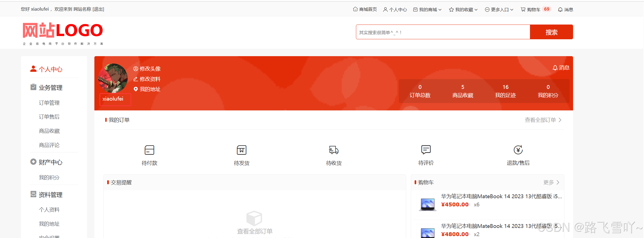Viewport: 644px width, 238px height.
Task: Click the [退出] logout link
Action: pyautogui.click(x=98, y=9)
